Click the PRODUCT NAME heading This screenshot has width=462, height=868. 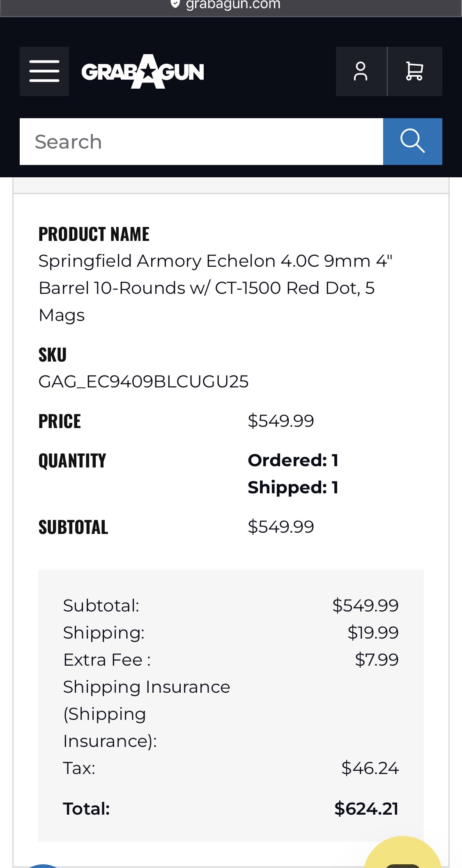coord(94,234)
